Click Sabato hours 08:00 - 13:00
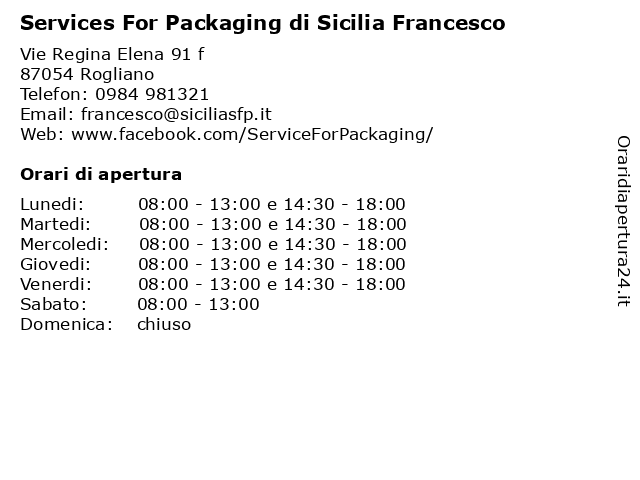Image resolution: width=640 pixels, height=480 pixels. pyautogui.click(x=198, y=304)
